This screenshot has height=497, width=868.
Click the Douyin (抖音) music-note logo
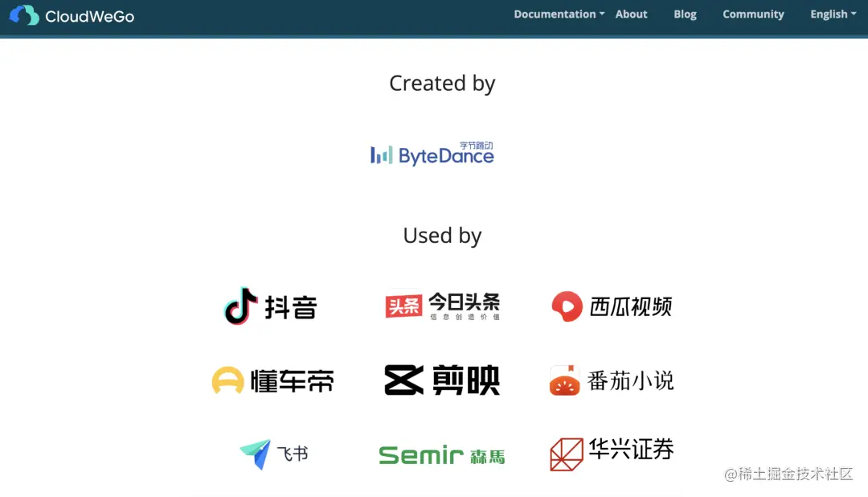tap(241, 306)
